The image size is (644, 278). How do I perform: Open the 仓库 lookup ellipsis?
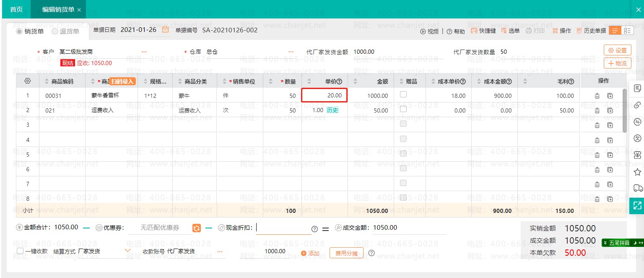click(x=291, y=52)
